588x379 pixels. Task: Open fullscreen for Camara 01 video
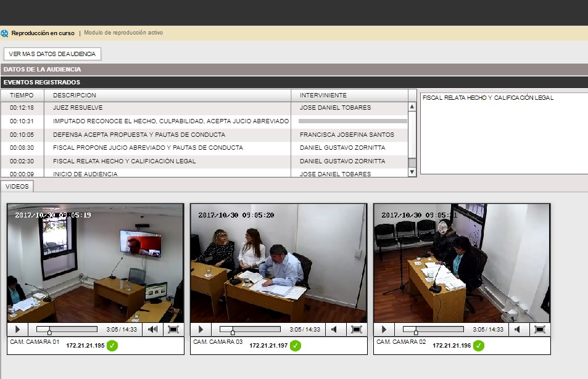click(173, 330)
